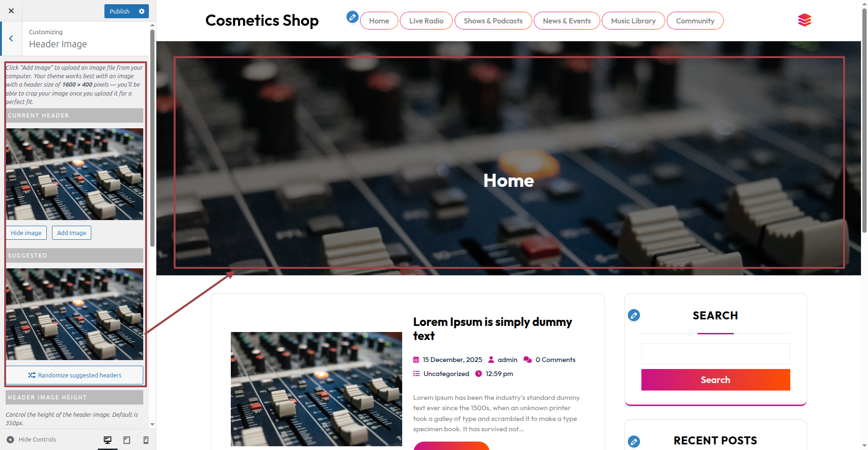The width and height of the screenshot is (868, 450).
Task: Click the red stacked layers icon
Action: click(x=804, y=20)
